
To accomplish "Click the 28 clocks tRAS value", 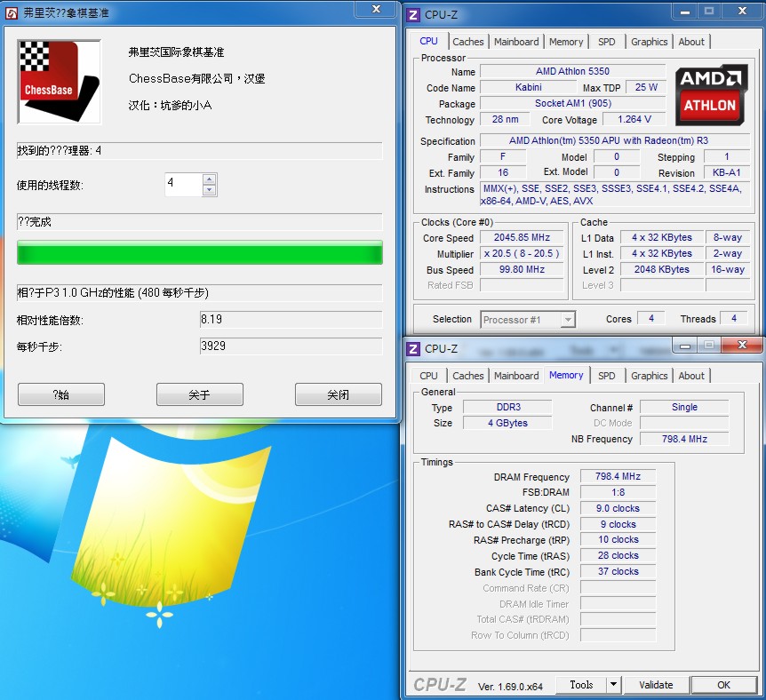I will coord(618,556).
